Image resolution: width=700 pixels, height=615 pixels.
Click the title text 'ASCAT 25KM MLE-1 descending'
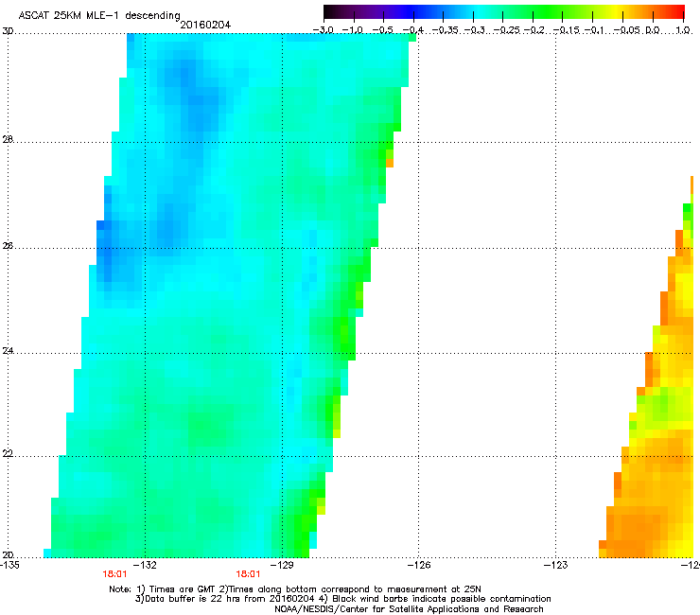(x=99, y=16)
